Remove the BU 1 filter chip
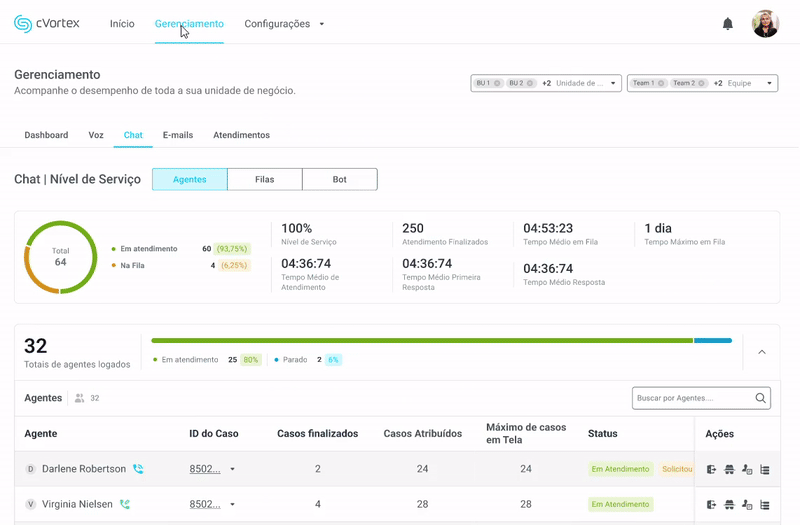This screenshot has width=800, height=525. coord(497,83)
